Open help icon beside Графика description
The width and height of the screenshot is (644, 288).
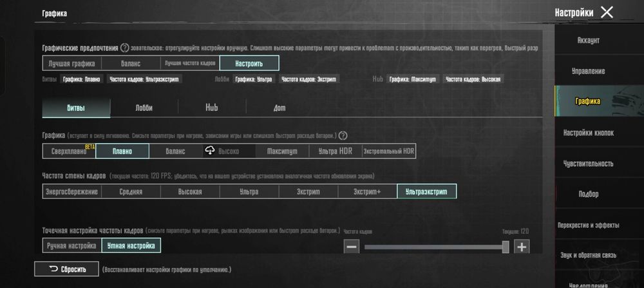coord(343,135)
